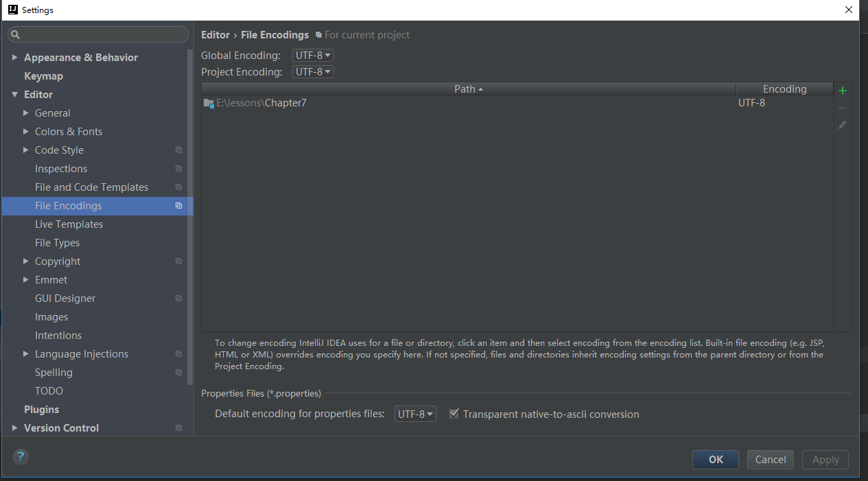Open GUI Designer settings
The image size is (868, 481).
pyautogui.click(x=65, y=298)
